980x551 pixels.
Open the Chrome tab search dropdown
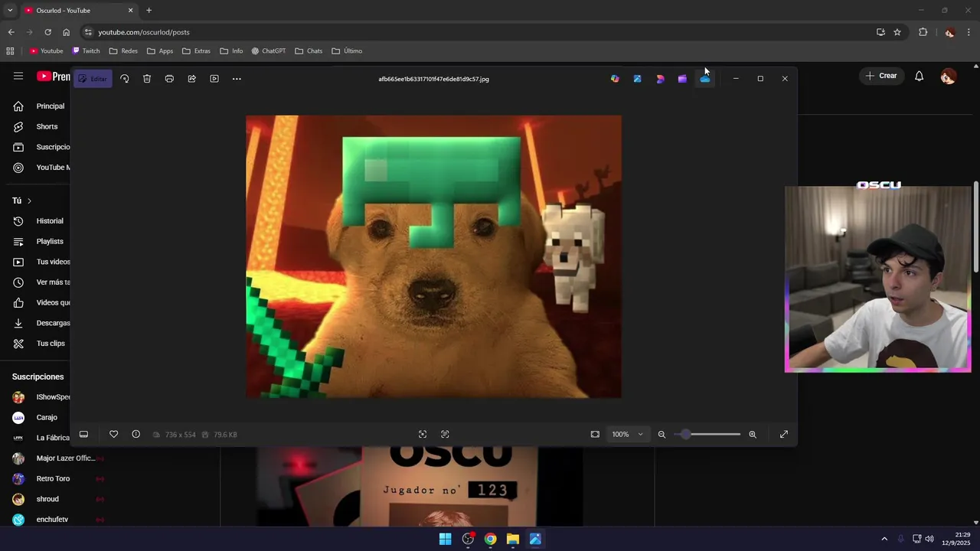tap(10, 10)
